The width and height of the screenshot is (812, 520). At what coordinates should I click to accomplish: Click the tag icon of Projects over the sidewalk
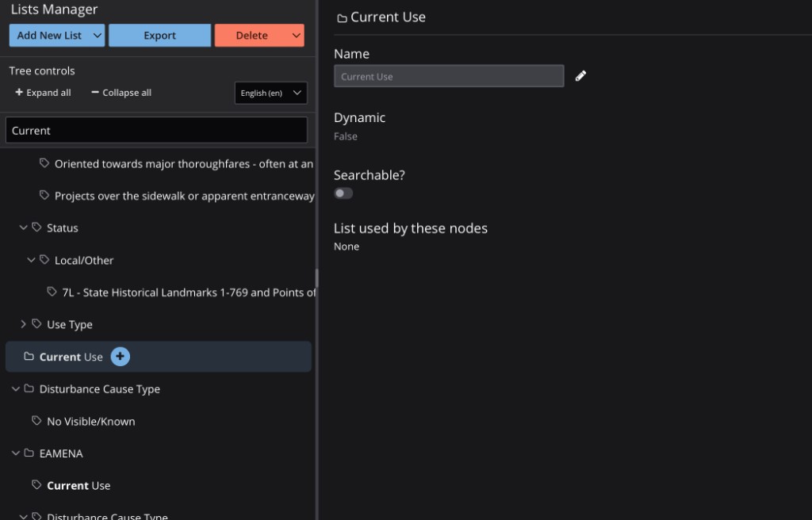[44, 195]
